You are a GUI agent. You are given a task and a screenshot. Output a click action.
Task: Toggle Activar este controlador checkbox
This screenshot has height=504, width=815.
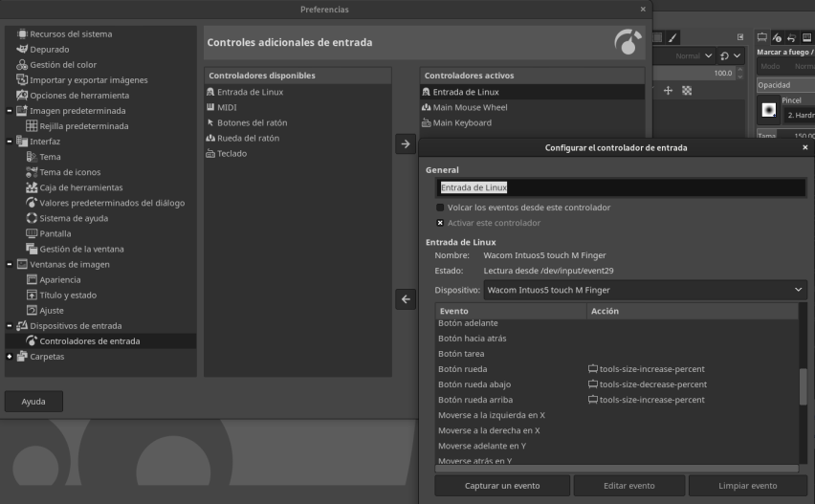(440, 223)
